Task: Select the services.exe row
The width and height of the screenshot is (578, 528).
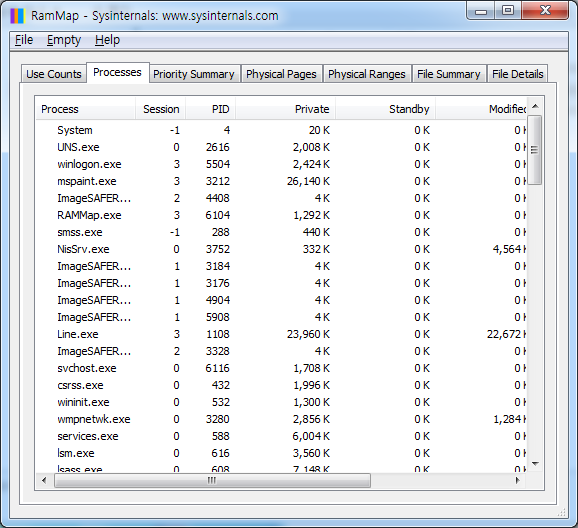Action: (281, 436)
